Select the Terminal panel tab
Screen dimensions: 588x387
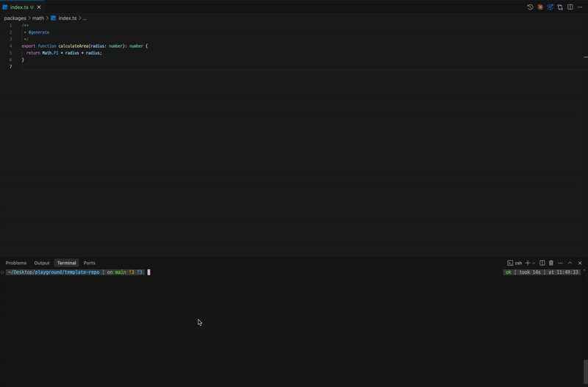coord(66,263)
